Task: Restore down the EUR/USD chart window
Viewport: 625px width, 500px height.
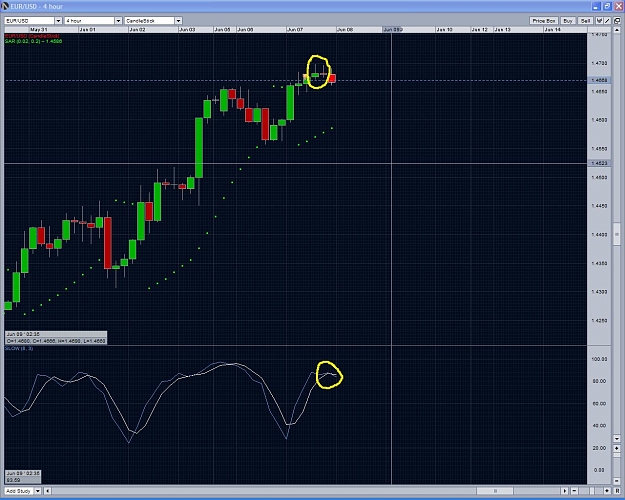Action: pos(607,6)
